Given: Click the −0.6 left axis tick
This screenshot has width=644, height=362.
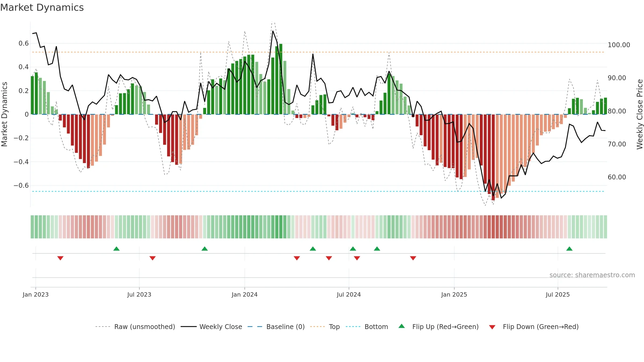Looking at the screenshot, I should 21,185.
